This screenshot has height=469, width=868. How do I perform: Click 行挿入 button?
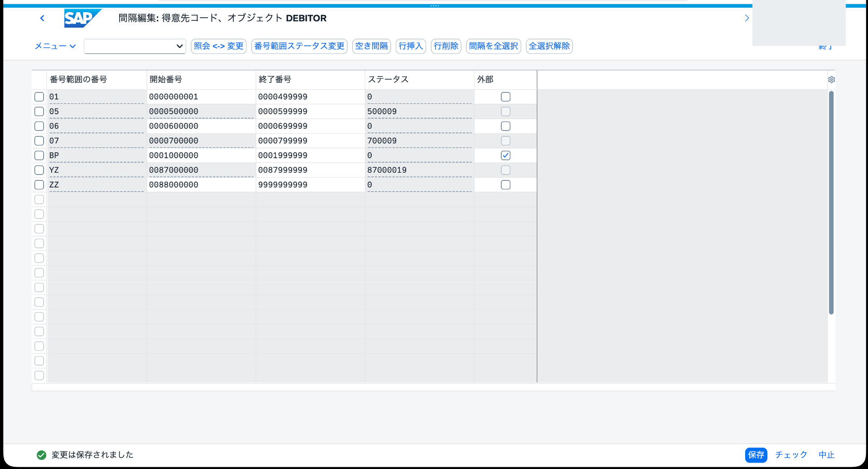pos(411,46)
